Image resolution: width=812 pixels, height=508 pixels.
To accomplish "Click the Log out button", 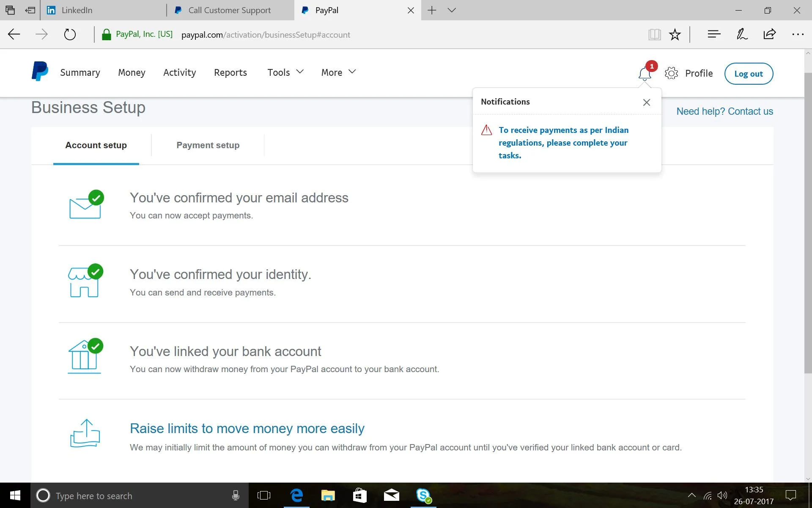I will (749, 74).
